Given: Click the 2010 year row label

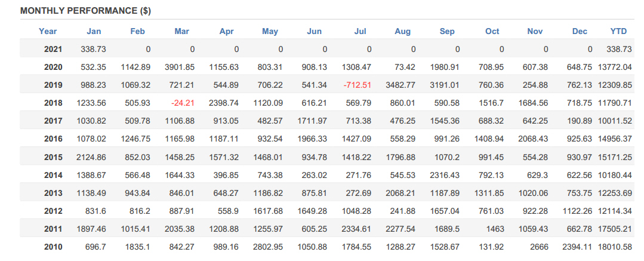Looking at the screenshot, I should click(x=53, y=247).
